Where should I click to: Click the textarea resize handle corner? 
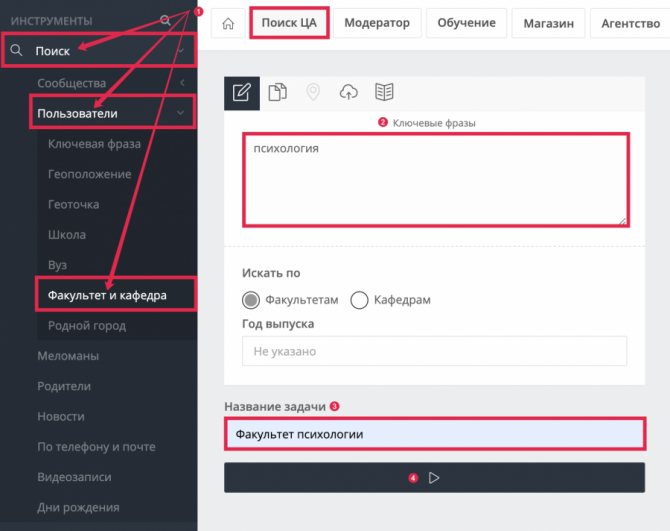pos(623,221)
